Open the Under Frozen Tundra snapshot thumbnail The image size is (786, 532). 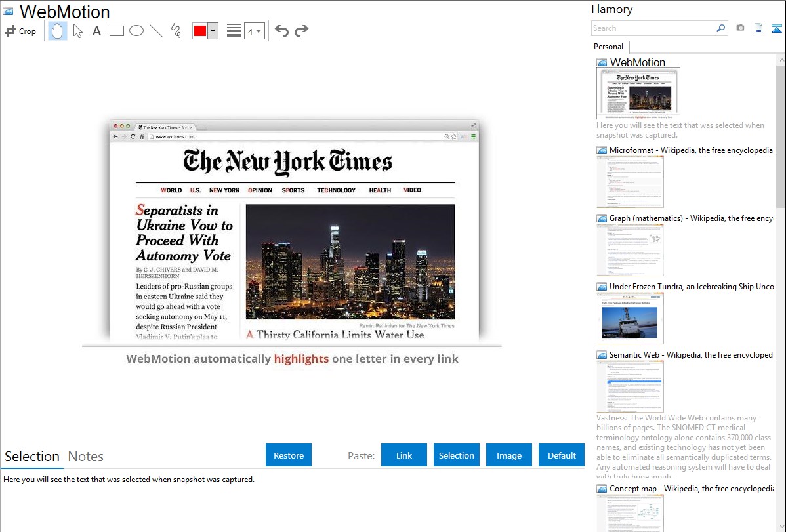[630, 318]
